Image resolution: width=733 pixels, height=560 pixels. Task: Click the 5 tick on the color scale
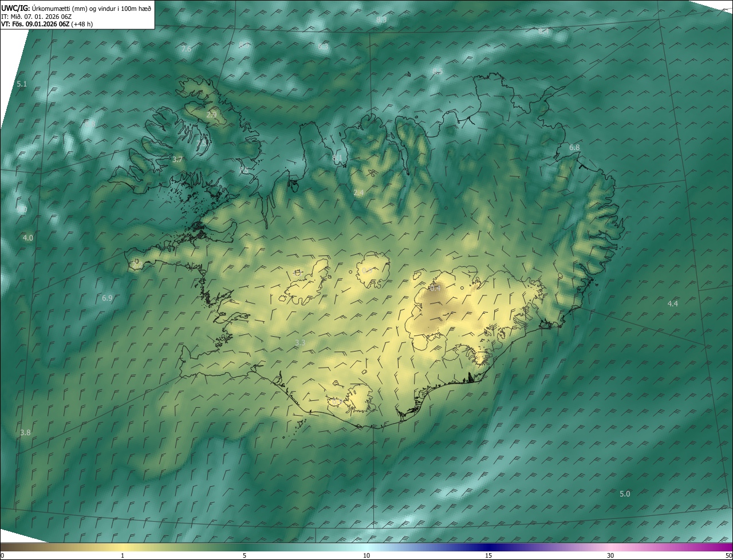[x=245, y=556]
